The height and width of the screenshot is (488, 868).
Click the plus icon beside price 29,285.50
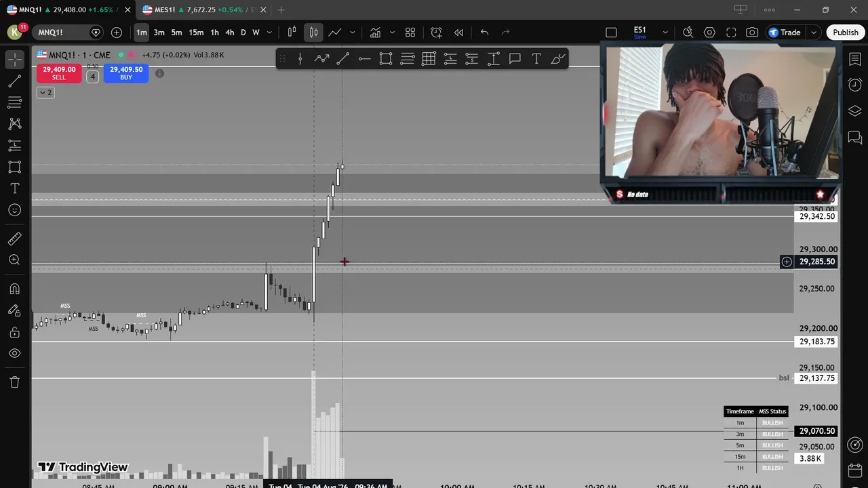point(787,262)
